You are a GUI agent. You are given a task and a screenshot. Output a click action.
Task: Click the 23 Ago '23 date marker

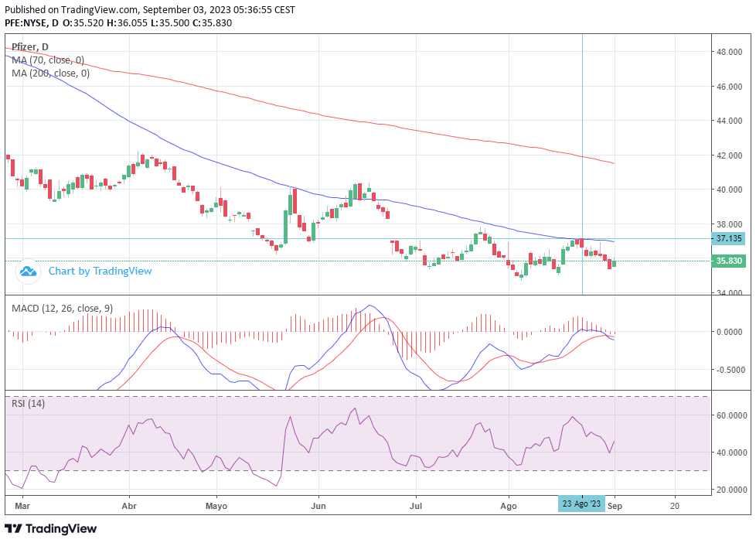pyautogui.click(x=581, y=504)
